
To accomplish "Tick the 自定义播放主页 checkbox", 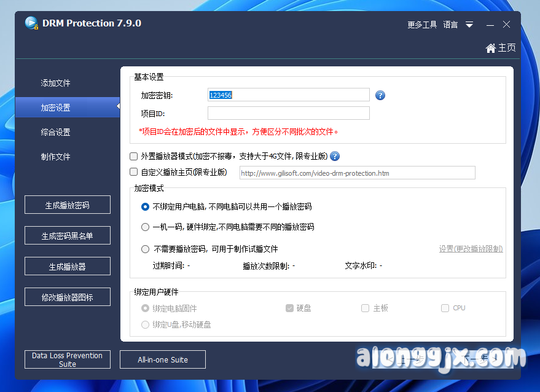I will 134,173.
